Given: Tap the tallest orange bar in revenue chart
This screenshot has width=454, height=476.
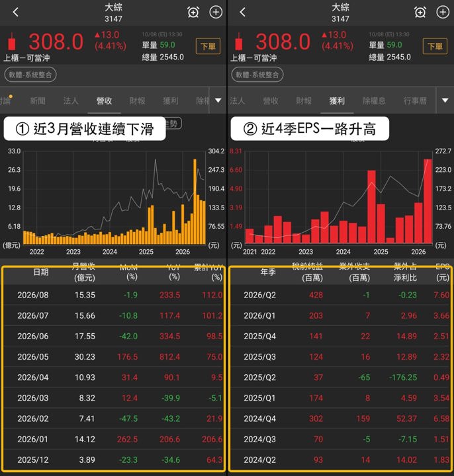Looking at the screenshot, I should [x=195, y=201].
